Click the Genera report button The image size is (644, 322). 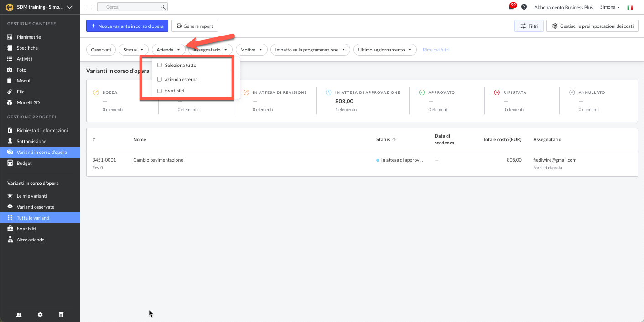click(x=195, y=26)
